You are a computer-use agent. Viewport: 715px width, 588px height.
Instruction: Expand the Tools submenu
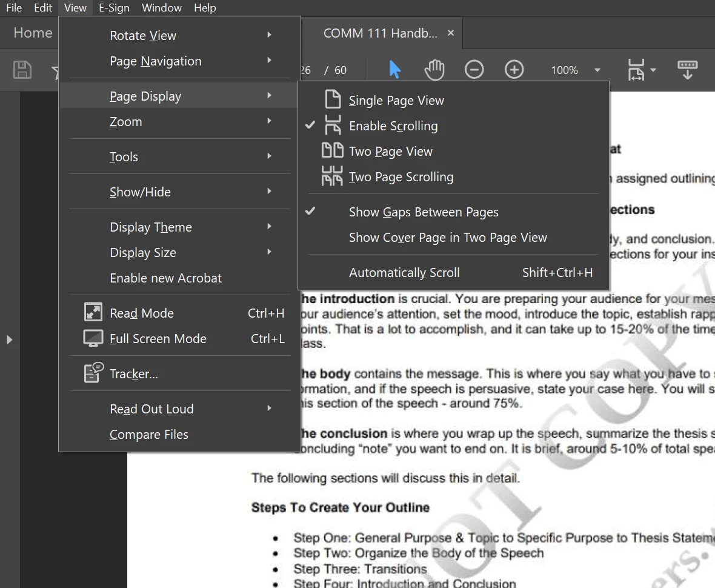(180, 156)
